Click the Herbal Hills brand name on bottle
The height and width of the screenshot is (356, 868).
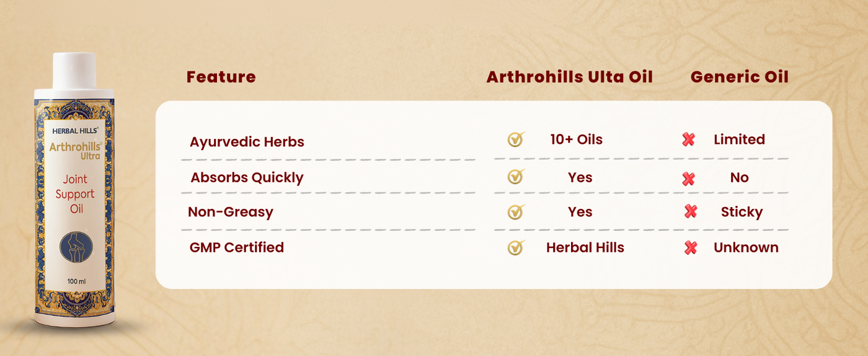point(74,131)
